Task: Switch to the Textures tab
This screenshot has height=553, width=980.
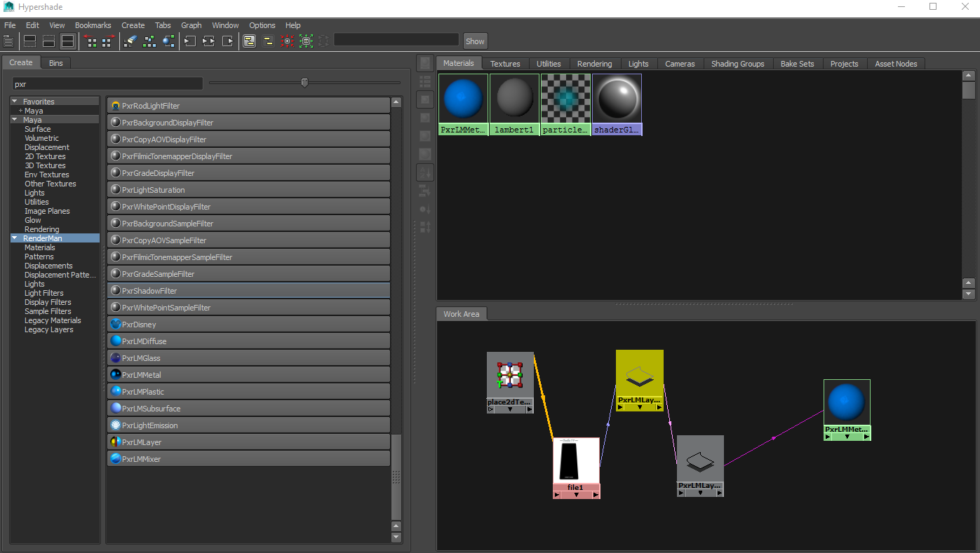Action: [505, 64]
